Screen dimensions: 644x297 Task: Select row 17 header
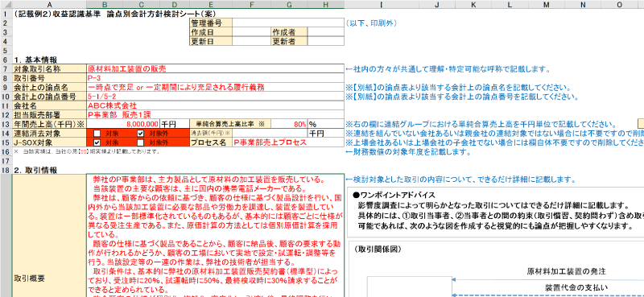[6, 161]
